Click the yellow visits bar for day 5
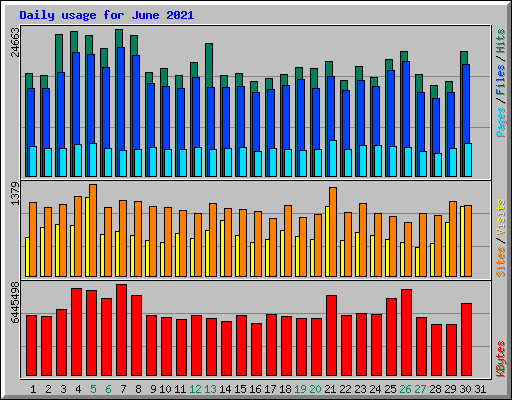Screen dimensions: 512x400 [87, 237]
